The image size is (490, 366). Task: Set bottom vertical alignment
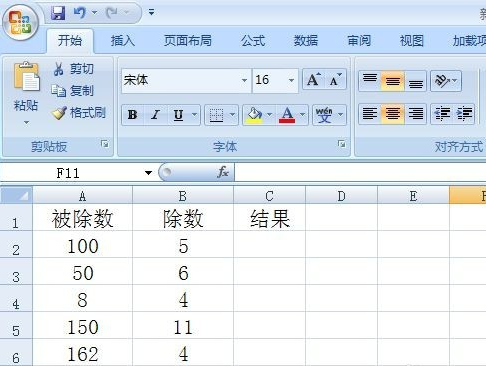[416, 81]
